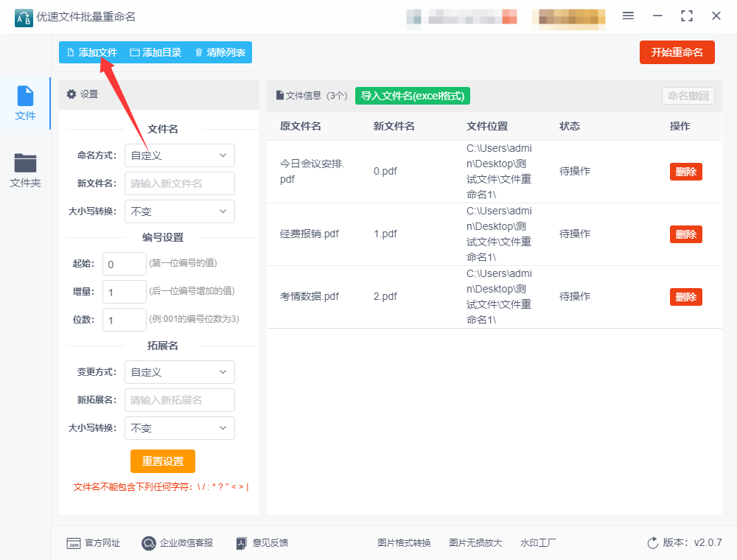Click new name 0.pdf
This screenshot has width=737, height=560.
385,172
